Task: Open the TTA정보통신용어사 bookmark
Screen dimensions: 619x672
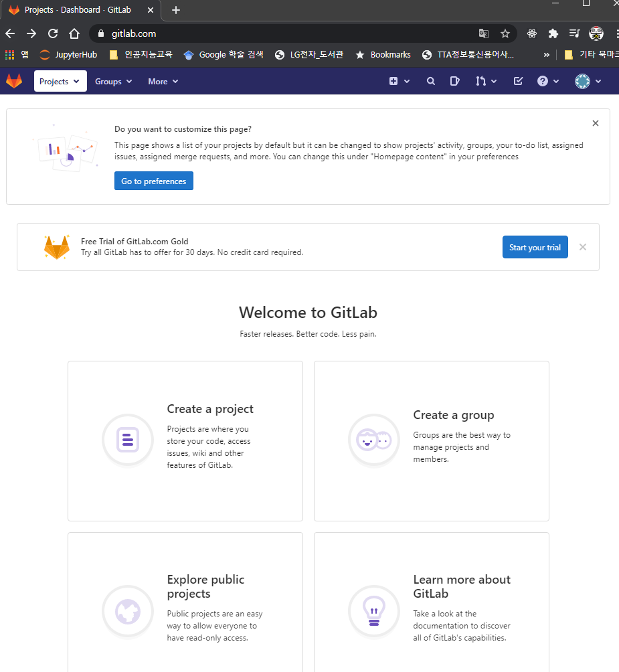Action: point(468,54)
